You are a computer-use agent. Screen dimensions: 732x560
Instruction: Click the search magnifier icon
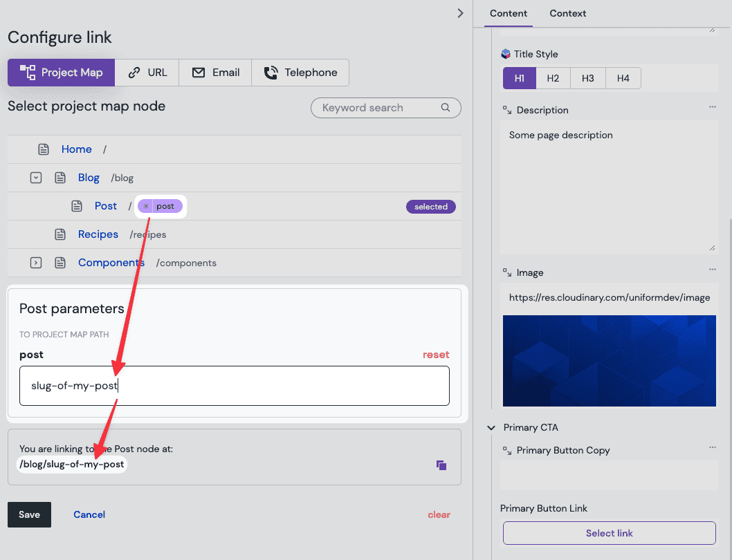tap(446, 107)
